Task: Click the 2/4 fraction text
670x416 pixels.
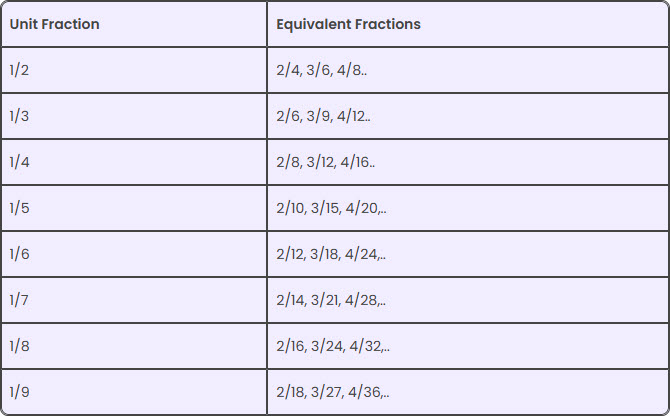Action: point(288,70)
